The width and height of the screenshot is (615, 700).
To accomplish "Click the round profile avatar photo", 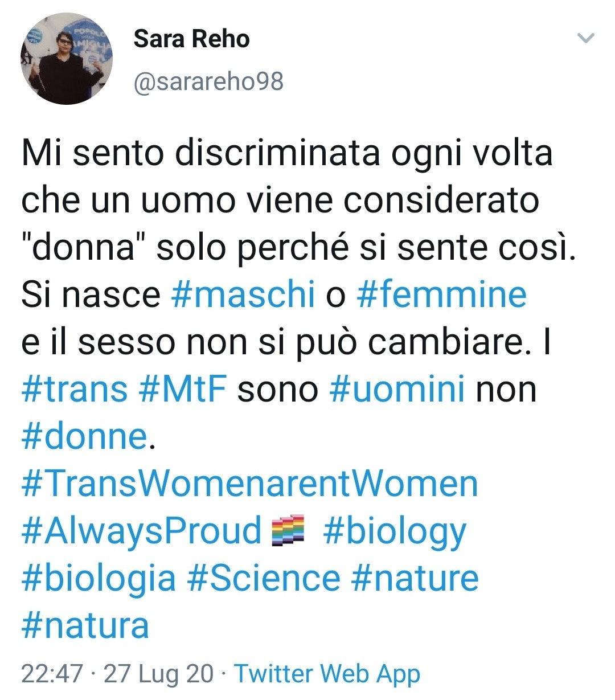I will pos(67,59).
